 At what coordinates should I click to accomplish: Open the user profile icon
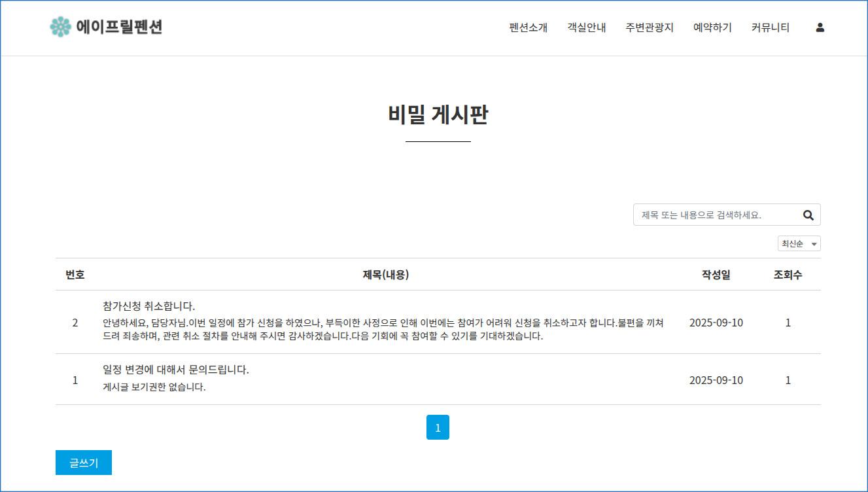[x=820, y=27]
